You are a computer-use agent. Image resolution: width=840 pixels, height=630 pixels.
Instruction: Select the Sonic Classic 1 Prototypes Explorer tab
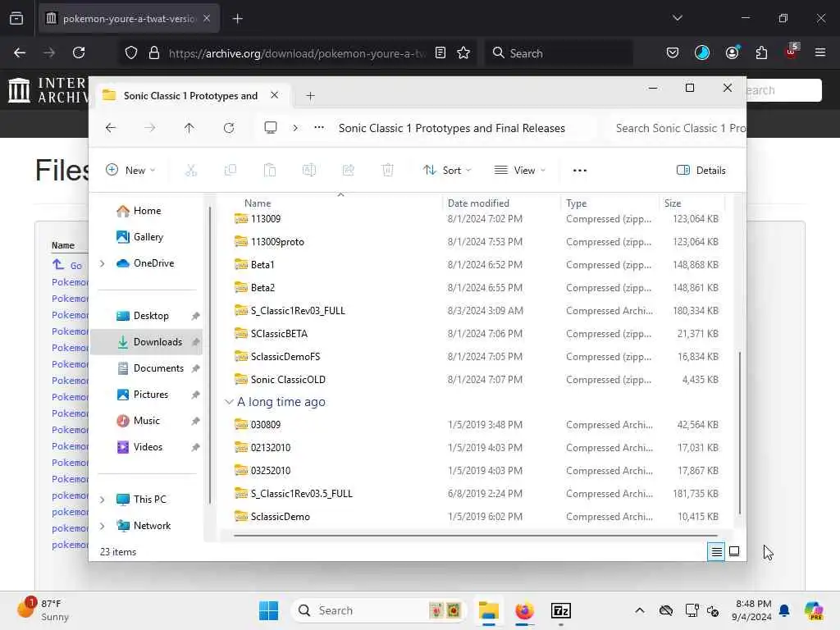pos(190,96)
